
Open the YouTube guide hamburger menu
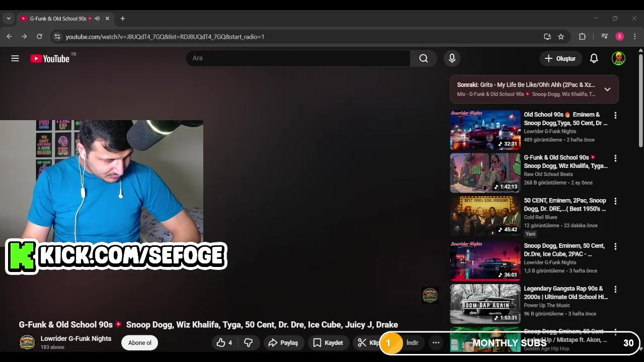pyautogui.click(x=15, y=58)
